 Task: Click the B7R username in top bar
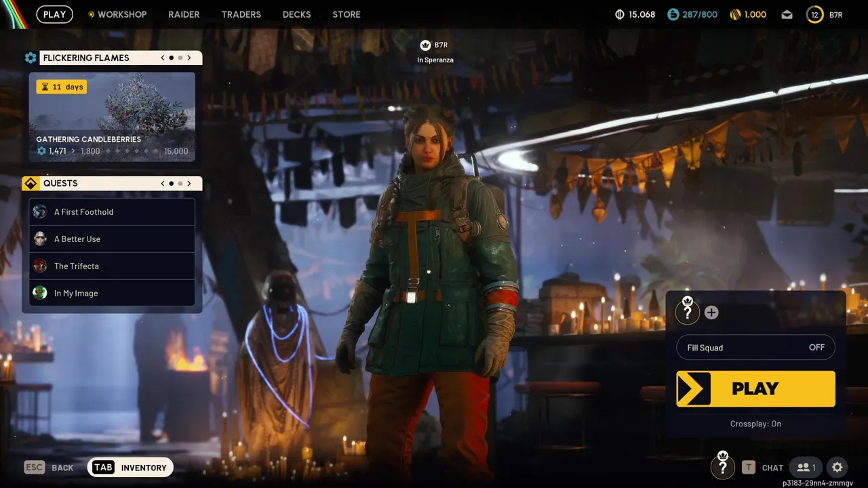pyautogui.click(x=836, y=14)
